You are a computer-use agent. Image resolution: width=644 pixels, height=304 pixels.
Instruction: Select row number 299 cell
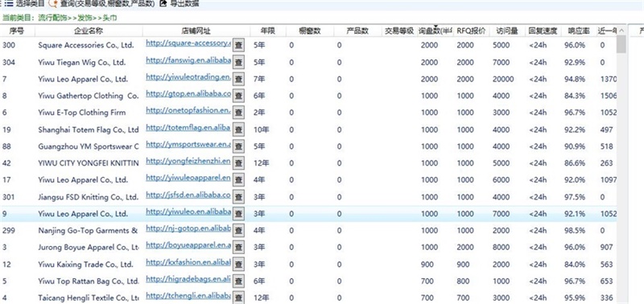[x=9, y=231]
